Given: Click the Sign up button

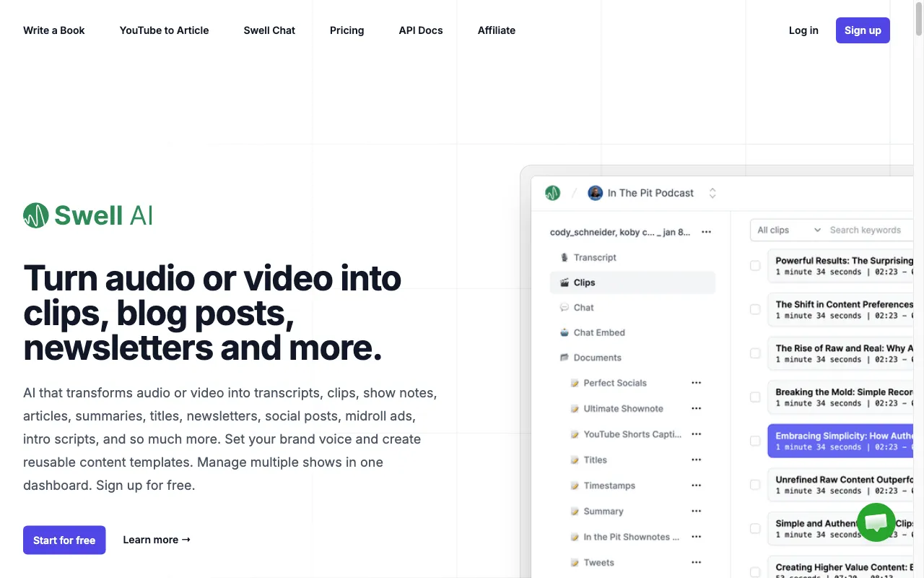Looking at the screenshot, I should point(863,30).
